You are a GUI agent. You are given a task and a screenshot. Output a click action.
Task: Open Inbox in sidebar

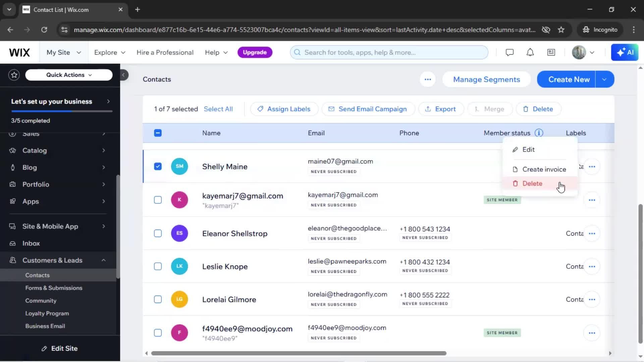pos(31,243)
